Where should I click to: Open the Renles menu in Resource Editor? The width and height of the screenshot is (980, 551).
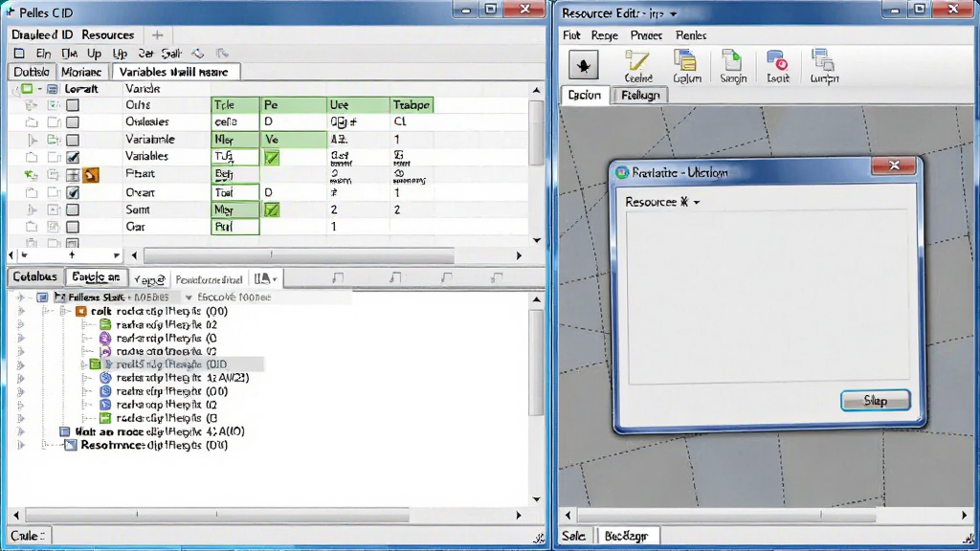click(x=691, y=35)
